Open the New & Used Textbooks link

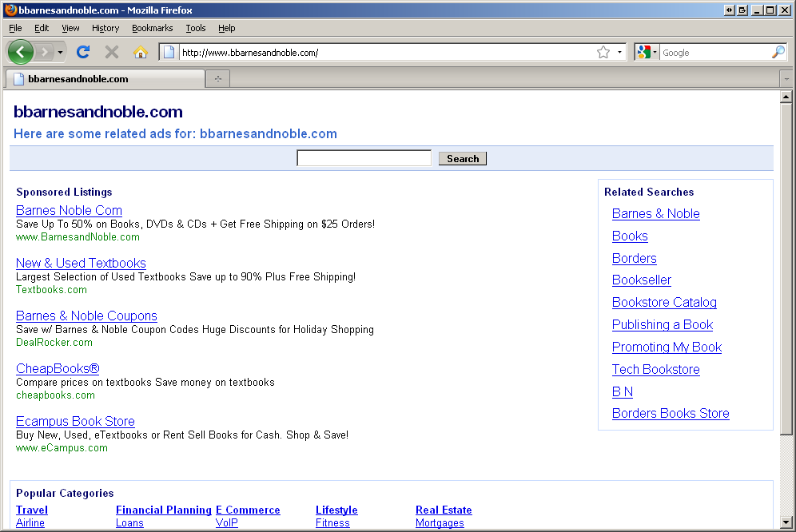point(81,263)
